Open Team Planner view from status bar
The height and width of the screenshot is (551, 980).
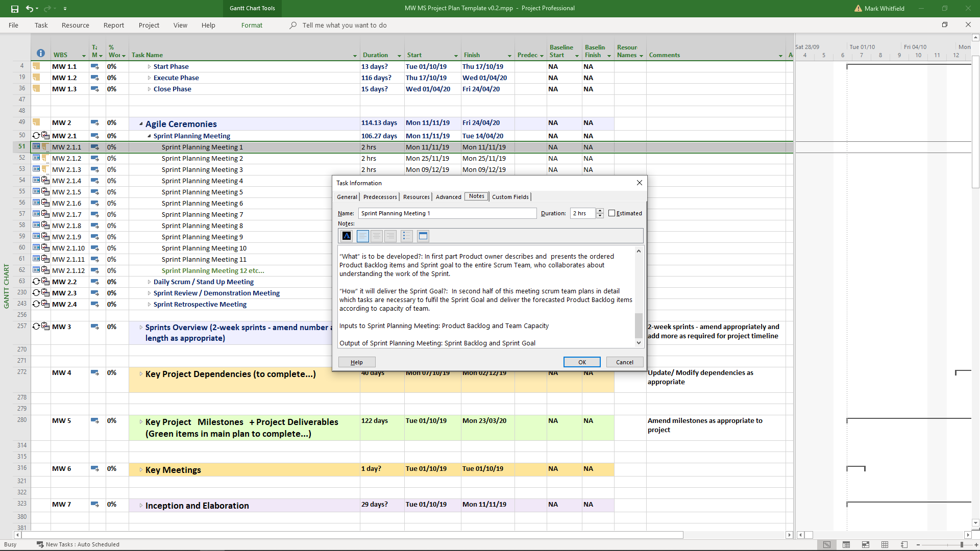click(866, 545)
